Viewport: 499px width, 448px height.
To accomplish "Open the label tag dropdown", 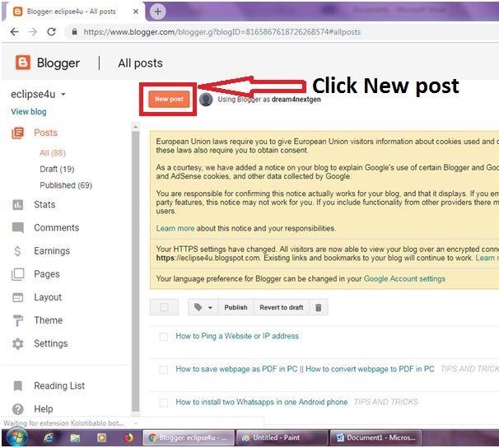I will (203, 307).
